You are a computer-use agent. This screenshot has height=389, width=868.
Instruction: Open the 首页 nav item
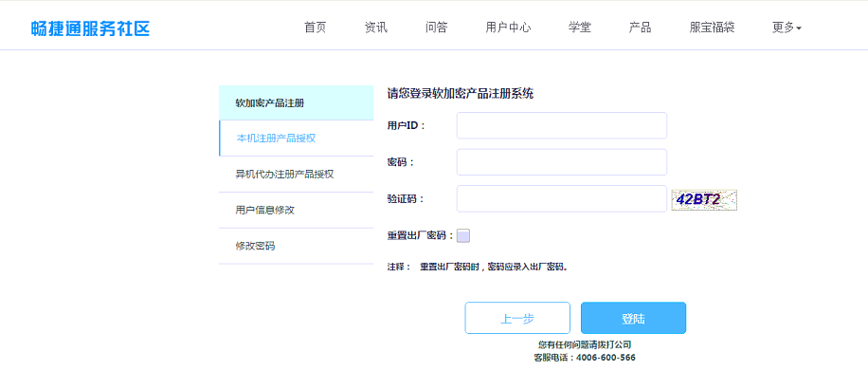click(316, 28)
